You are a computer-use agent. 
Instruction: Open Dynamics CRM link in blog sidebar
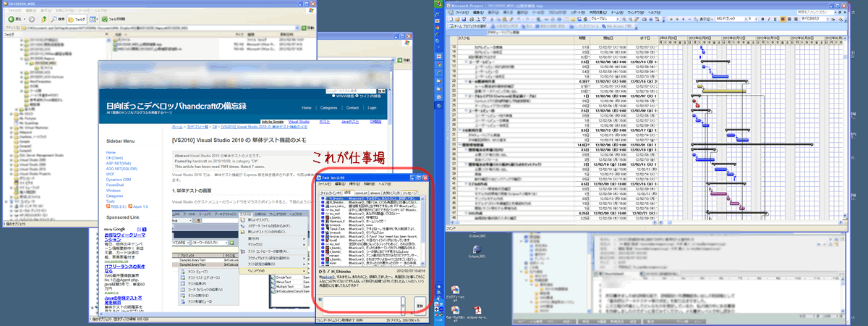point(119,180)
